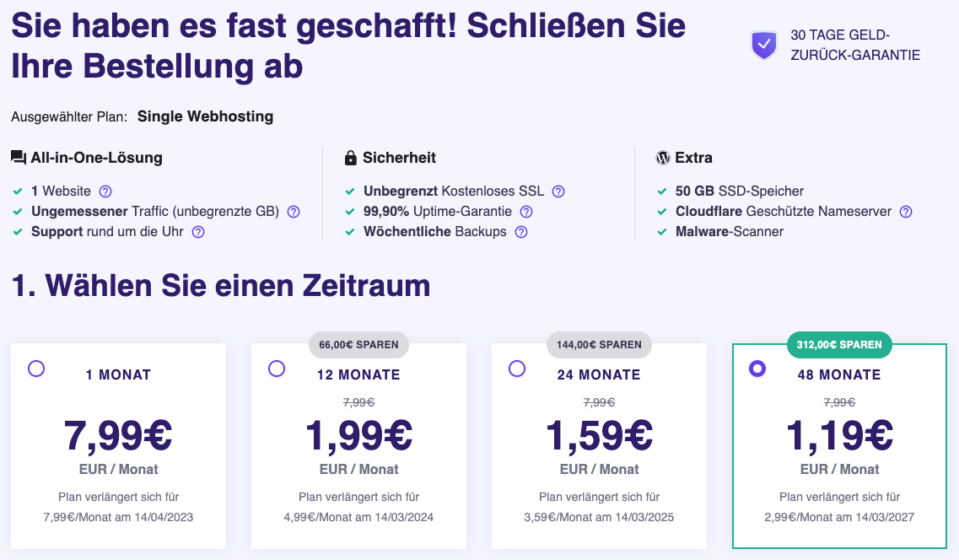Image resolution: width=959 pixels, height=560 pixels.
Task: Open the Cloudflare nameserver info tooltip
Action: (x=905, y=212)
